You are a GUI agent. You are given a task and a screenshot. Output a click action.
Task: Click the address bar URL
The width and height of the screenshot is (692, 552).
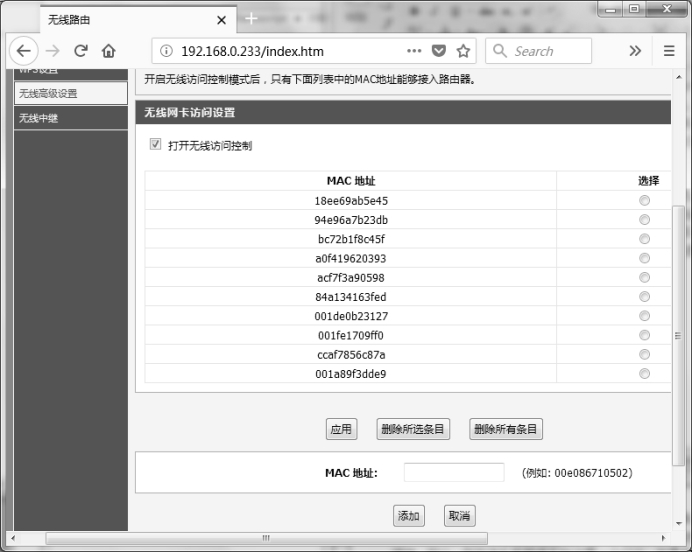pyautogui.click(x=252, y=51)
